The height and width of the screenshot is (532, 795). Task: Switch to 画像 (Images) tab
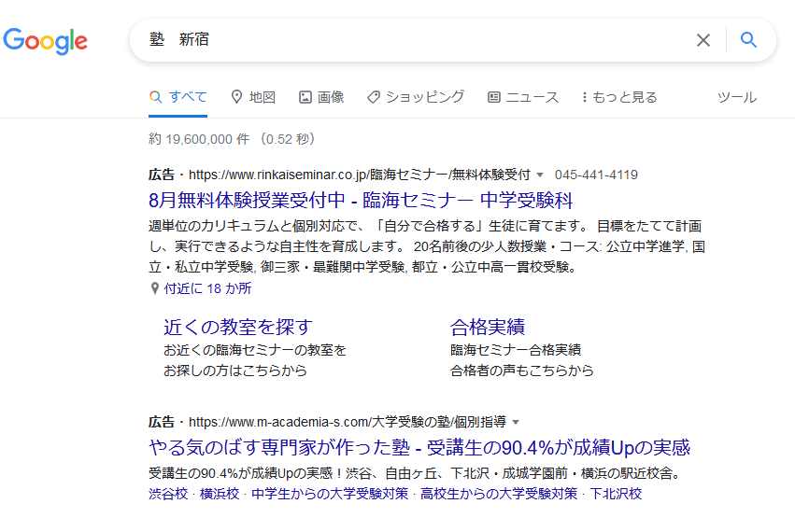[x=321, y=97]
